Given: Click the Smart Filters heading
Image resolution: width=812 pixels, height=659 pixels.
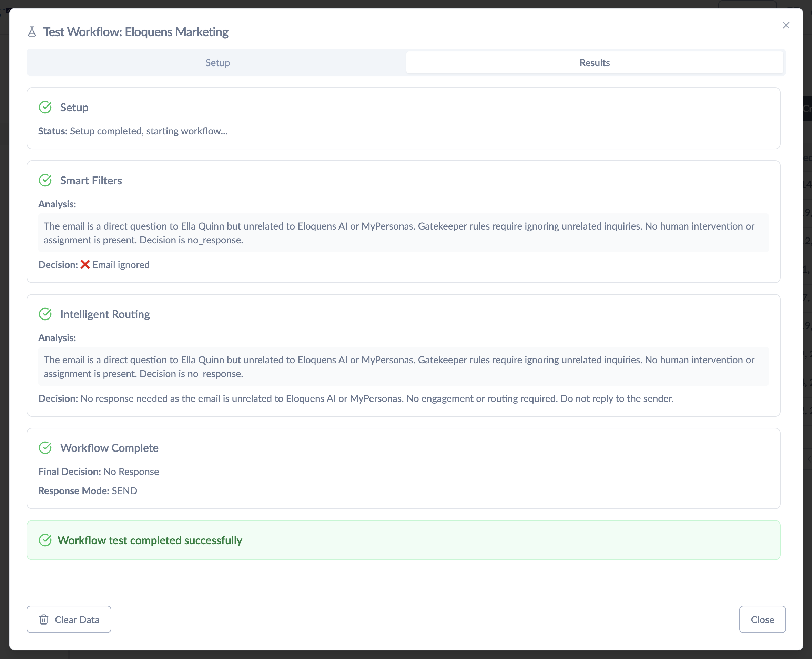Looking at the screenshot, I should 91,180.
